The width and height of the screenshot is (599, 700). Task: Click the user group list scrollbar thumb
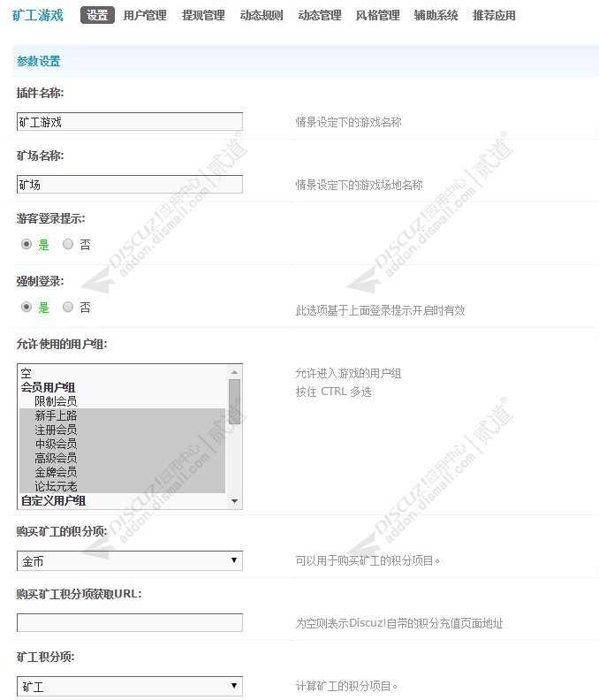click(235, 401)
